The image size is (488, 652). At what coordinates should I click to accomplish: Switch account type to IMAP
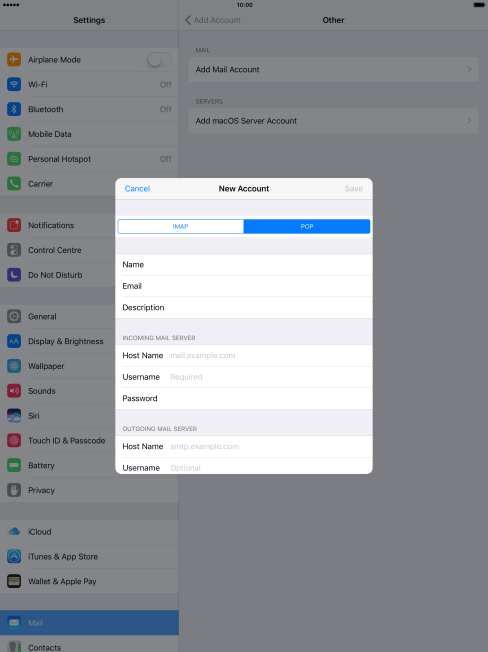click(180, 227)
